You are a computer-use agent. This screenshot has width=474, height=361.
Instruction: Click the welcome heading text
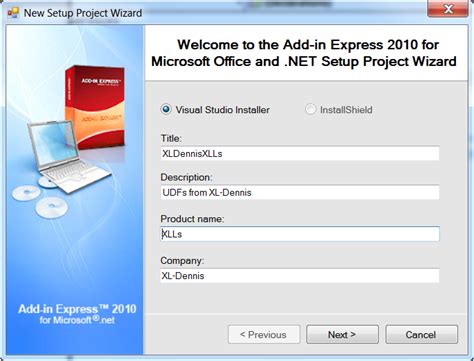(x=304, y=53)
